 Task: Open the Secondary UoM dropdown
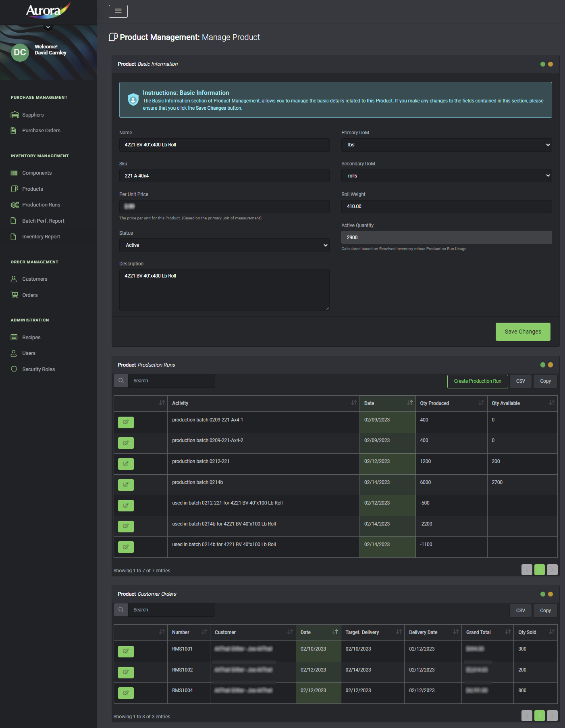click(446, 176)
